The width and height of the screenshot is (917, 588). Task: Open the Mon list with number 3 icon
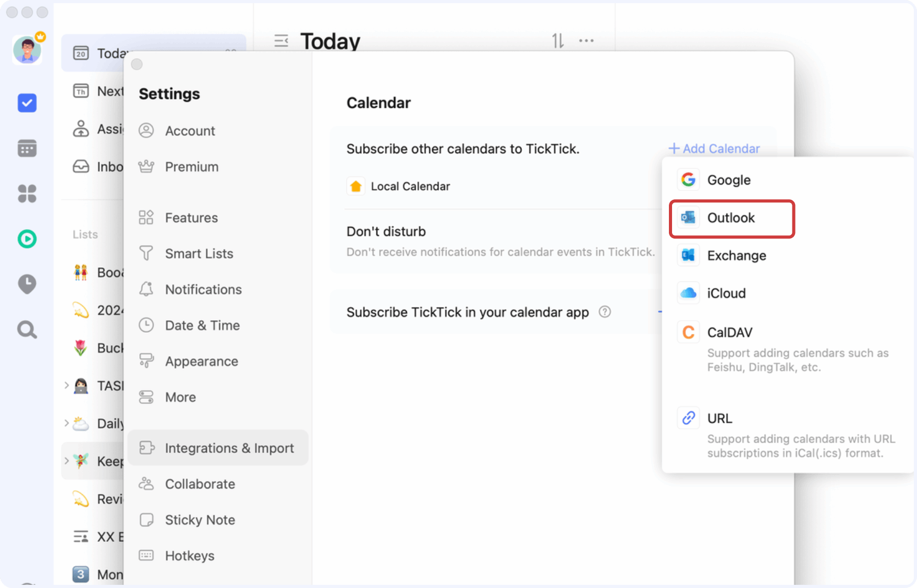coord(93,574)
